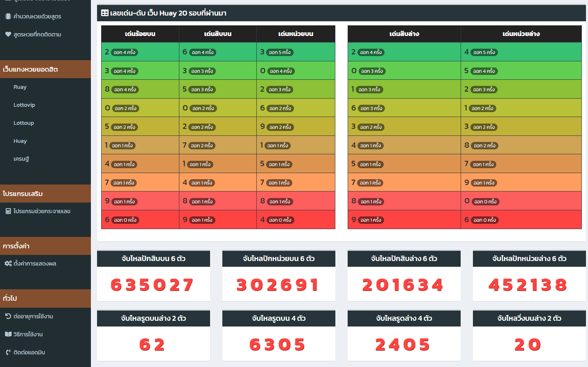Click the chip icon beside คำนวณหวยด้วยสูตร
Screen dimensions: 588x367
point(8,16)
